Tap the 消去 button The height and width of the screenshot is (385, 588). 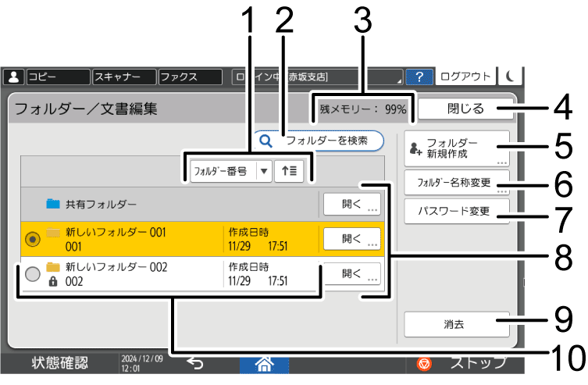point(457,324)
